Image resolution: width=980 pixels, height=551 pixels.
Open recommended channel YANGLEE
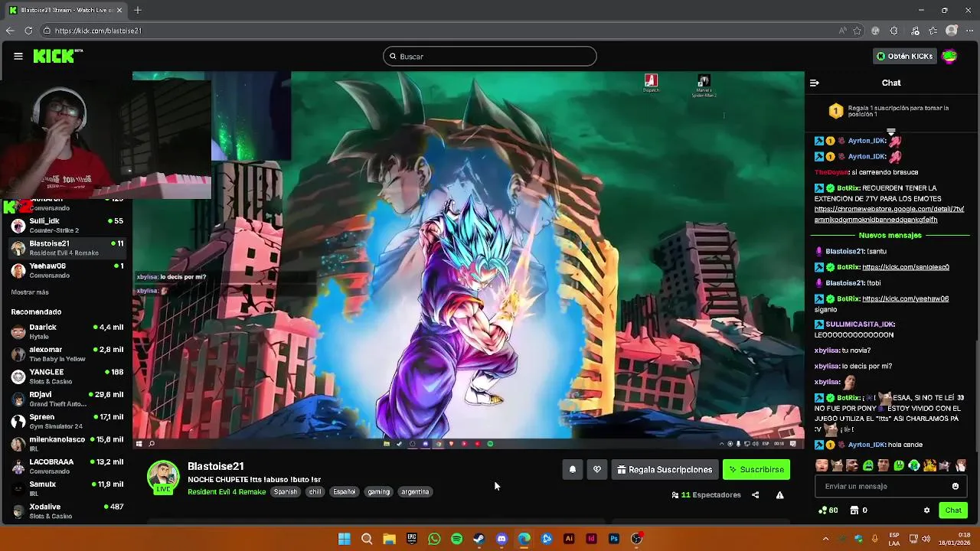click(67, 376)
